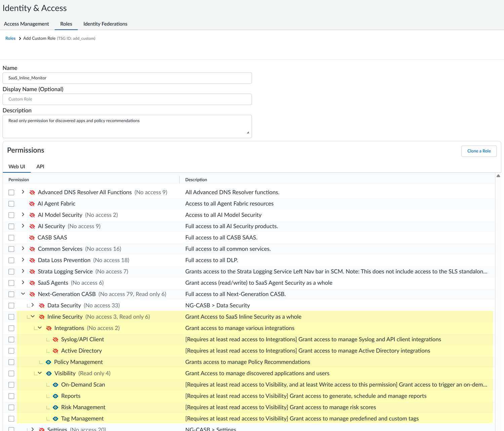Click the no-access icon for AI Model Security
The height and width of the screenshot is (431, 504).
tap(32, 215)
